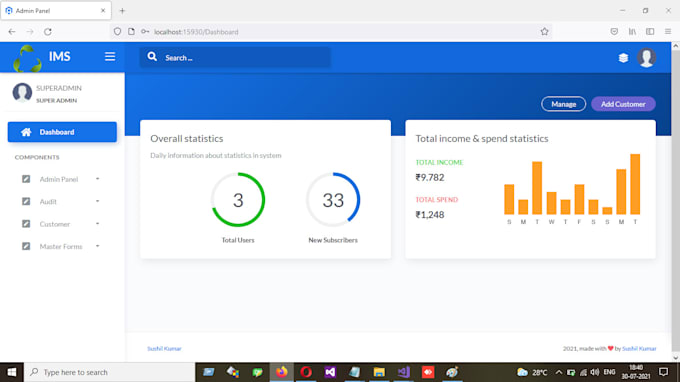Screen dimensions: 680x382
Task: Click the IMS brand title
Action: 59,56
